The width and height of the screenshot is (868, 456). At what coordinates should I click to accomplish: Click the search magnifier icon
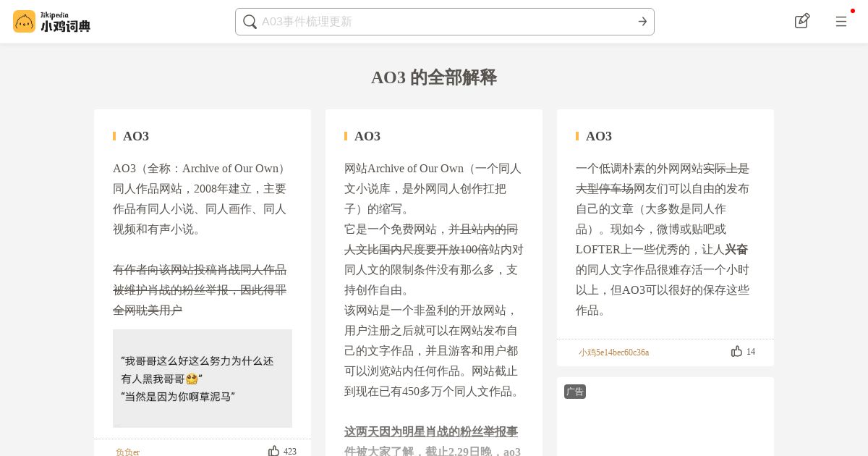250,22
